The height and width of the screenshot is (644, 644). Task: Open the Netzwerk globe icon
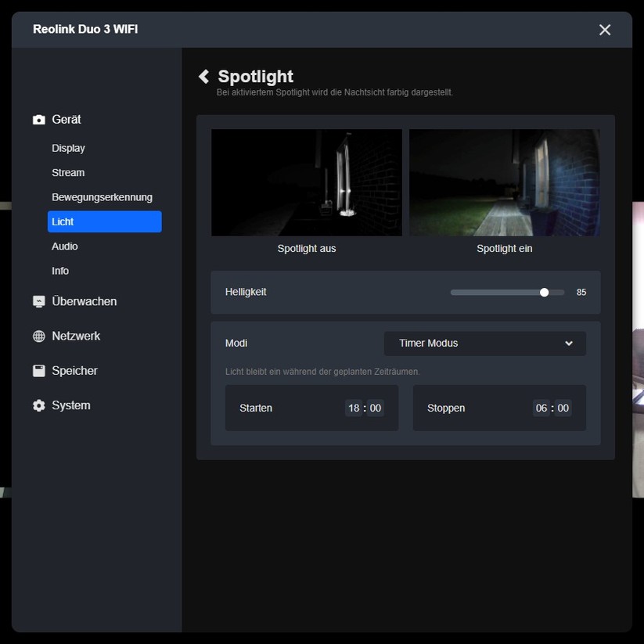click(38, 336)
